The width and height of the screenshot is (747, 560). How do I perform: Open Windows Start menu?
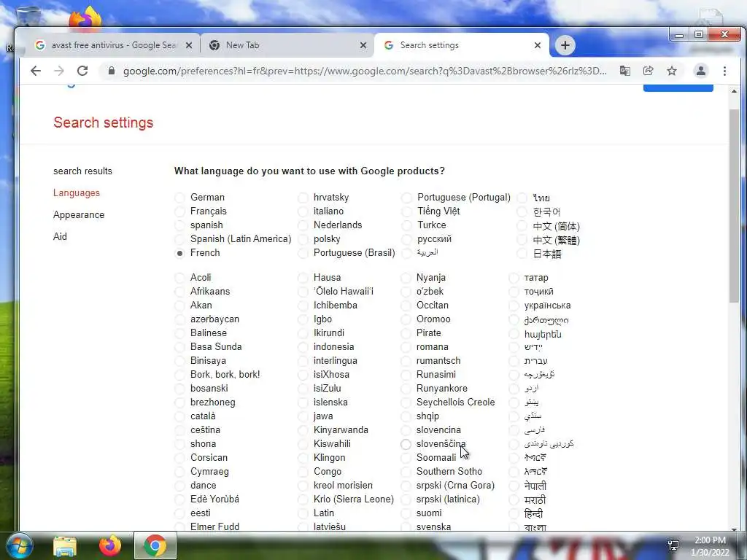click(x=19, y=545)
